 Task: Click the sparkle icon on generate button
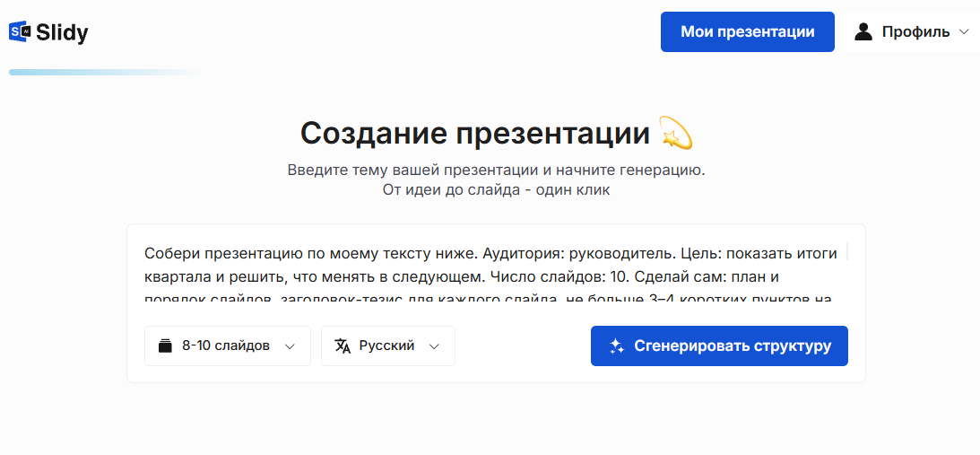pos(617,346)
